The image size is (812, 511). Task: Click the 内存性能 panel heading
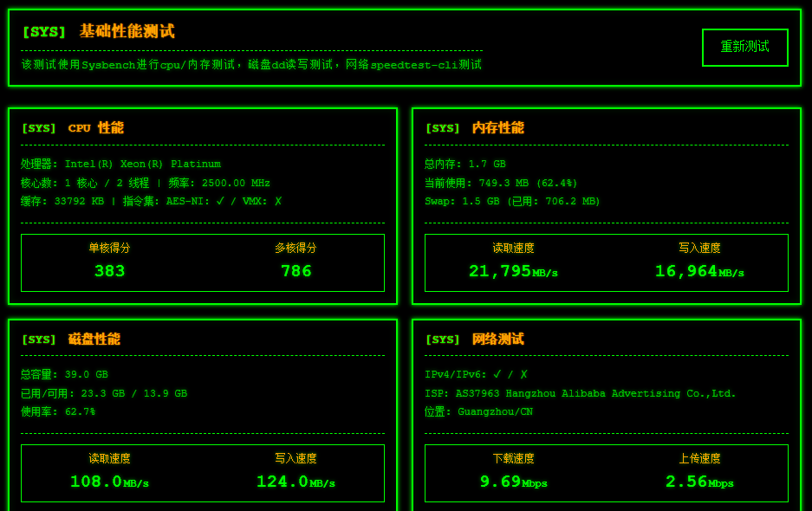497,128
